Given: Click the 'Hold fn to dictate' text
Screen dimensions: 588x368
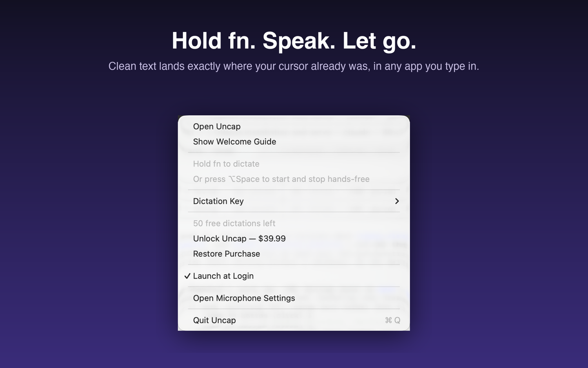Looking at the screenshot, I should pos(226,164).
